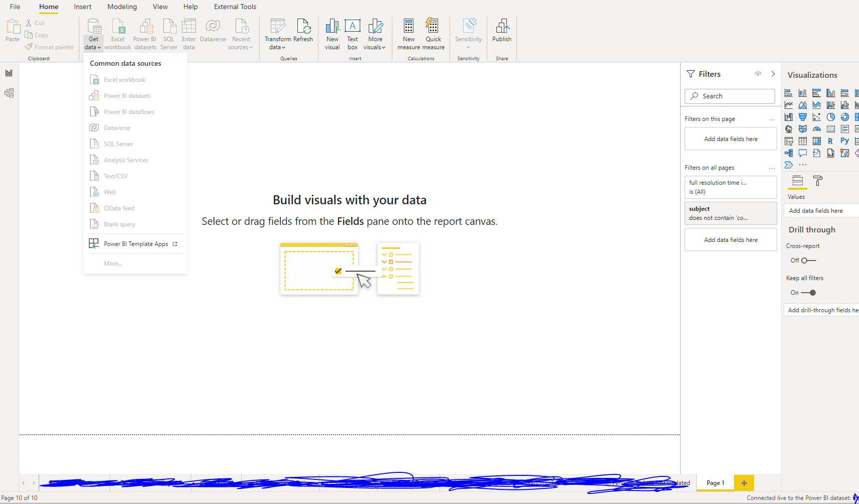Select the Scatter chart visual
This screenshot has width=859, height=504.
817,117
